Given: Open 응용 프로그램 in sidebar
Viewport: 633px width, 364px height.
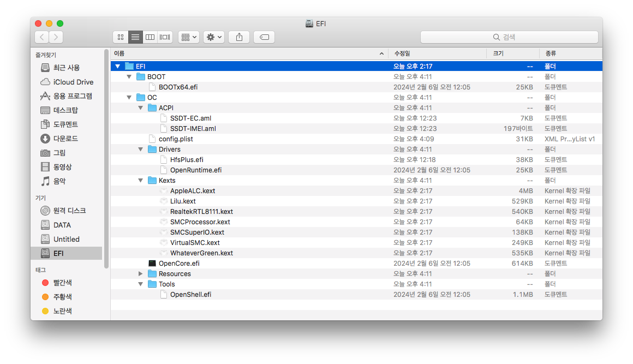Looking at the screenshot, I should 67,96.
